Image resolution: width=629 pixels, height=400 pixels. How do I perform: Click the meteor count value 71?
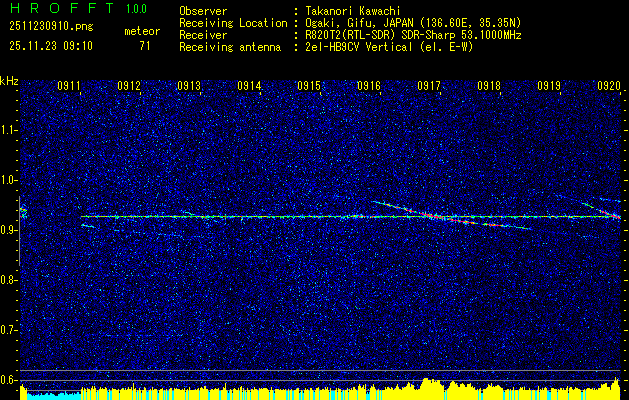[x=145, y=46]
